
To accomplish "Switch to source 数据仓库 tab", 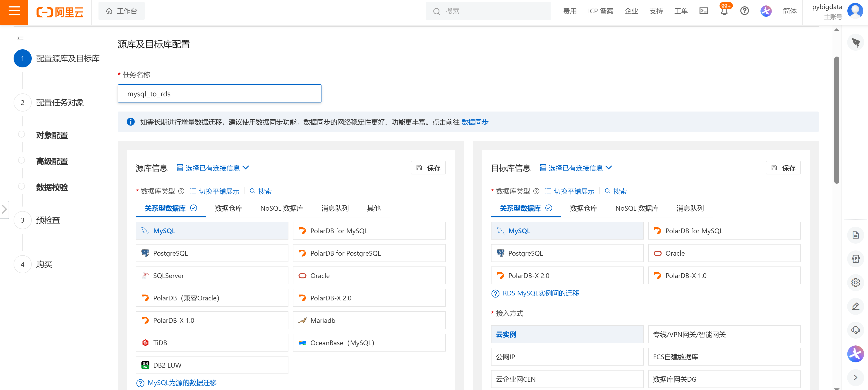I will pyautogui.click(x=228, y=209).
